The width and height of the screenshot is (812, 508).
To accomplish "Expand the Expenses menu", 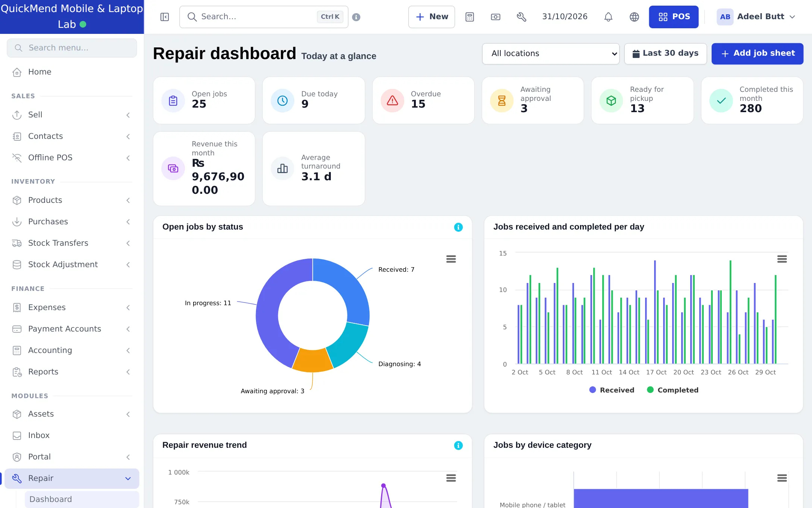I will pos(71,307).
